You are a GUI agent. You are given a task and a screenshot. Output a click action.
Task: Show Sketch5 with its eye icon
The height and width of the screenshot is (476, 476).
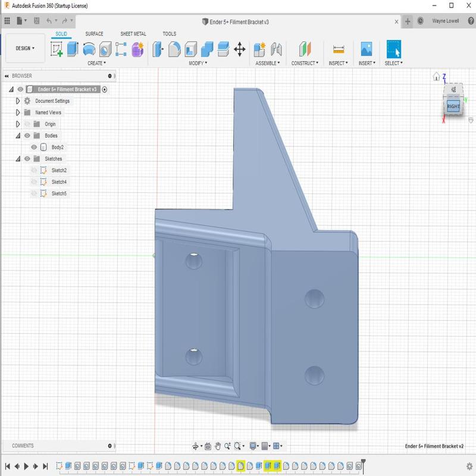34,193
